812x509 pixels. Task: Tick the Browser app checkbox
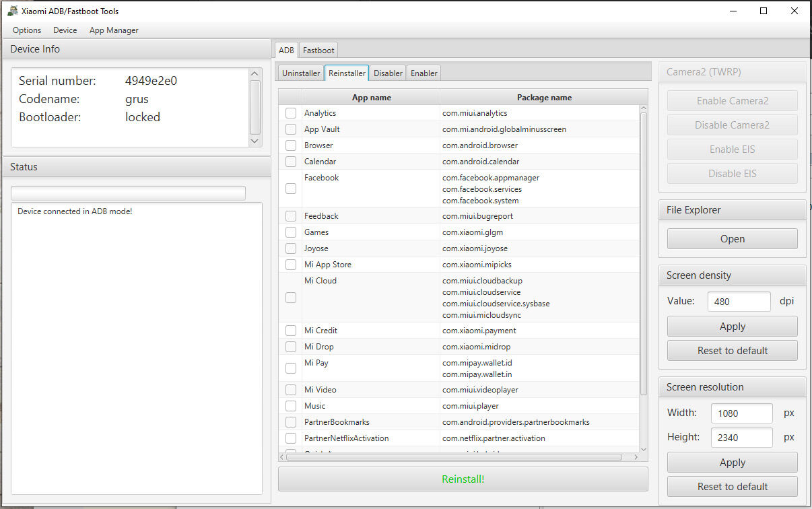tap(291, 145)
